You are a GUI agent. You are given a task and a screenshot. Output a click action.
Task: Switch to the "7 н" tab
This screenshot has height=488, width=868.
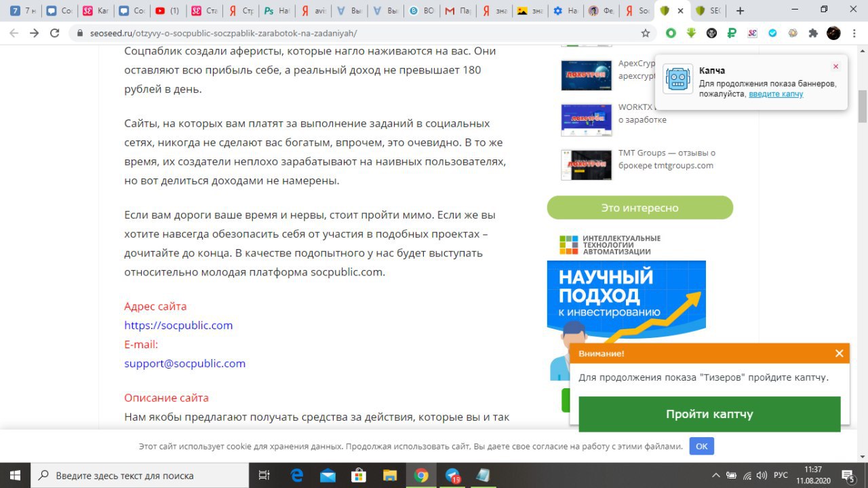(x=22, y=11)
